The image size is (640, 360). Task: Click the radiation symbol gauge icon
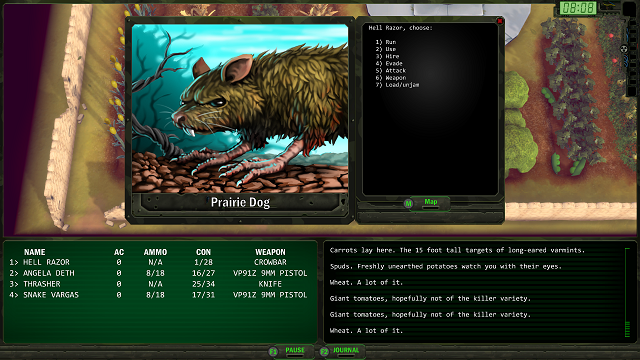point(624,49)
